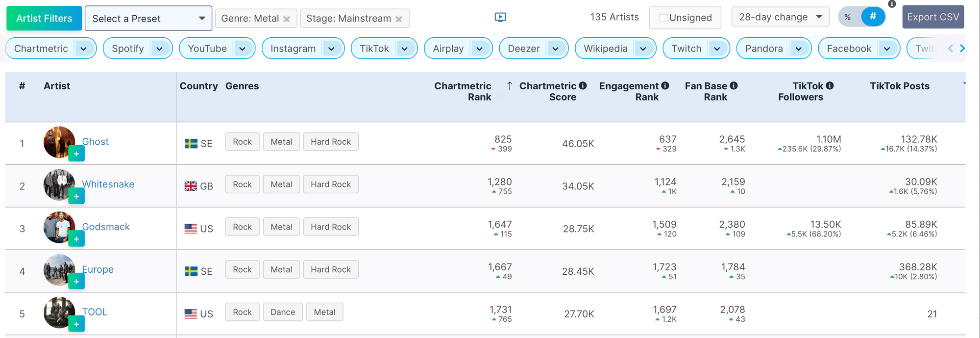Viewport: 980px width, 338px height.
Task: Remove the Stage: Mainstream filter tag
Action: (399, 19)
